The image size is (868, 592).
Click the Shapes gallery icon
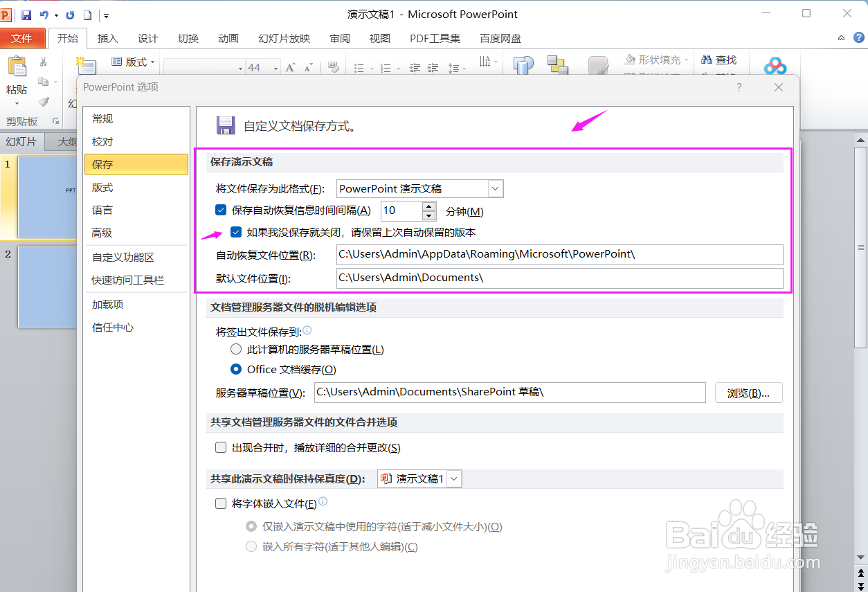523,65
